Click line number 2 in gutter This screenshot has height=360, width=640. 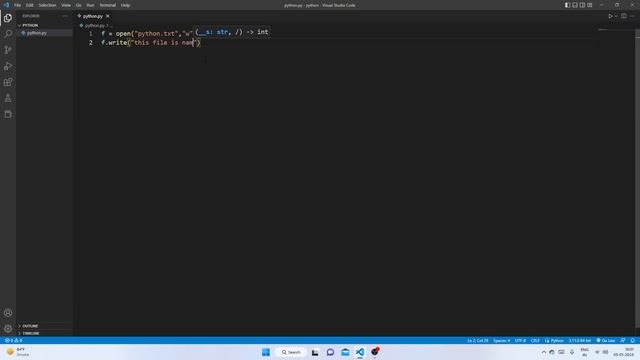91,42
